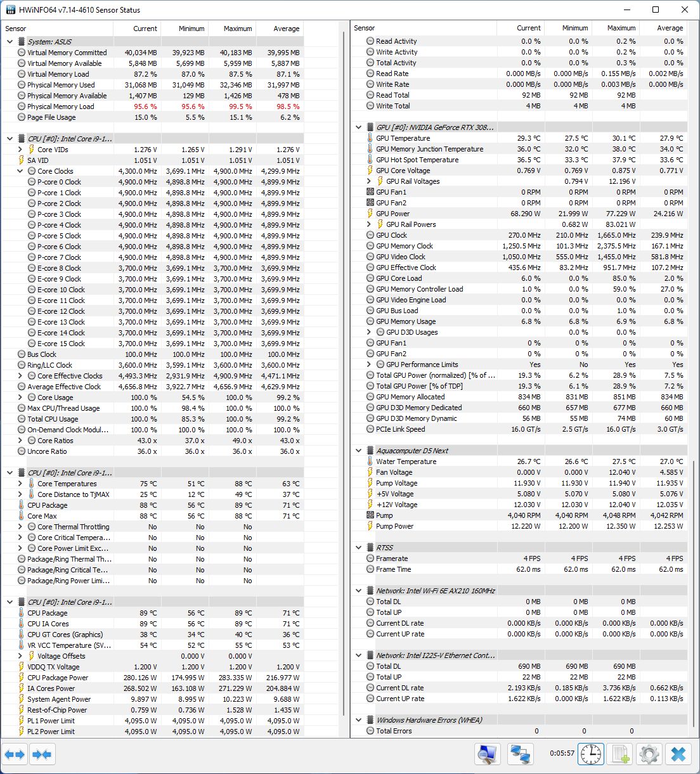Screen dimensions: 700x774
Task: Select the Total CPU Usage row
Action: pyautogui.click(x=153, y=419)
